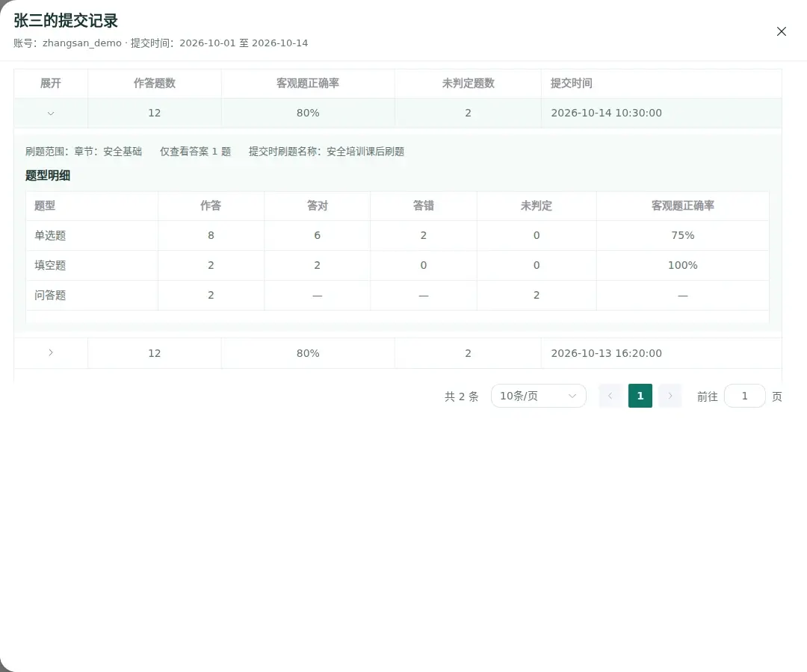Click the detail table 客观题正确率 header
Image resolution: width=807 pixels, height=672 pixels.
[x=682, y=205]
